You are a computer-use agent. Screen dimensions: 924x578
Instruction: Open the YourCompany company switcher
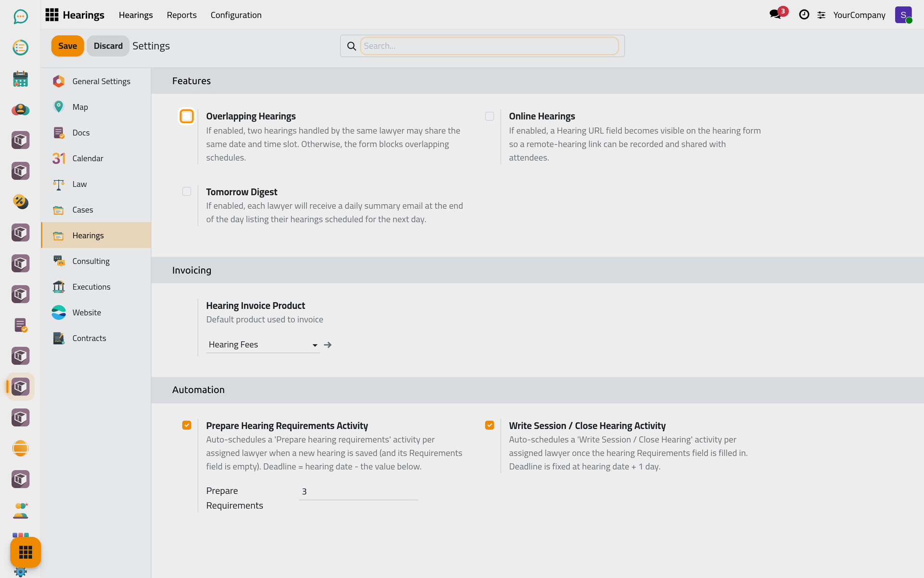point(859,15)
